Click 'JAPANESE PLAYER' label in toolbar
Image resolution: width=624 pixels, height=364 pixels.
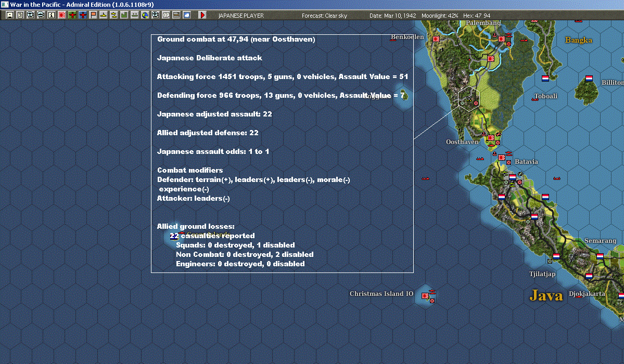click(241, 16)
